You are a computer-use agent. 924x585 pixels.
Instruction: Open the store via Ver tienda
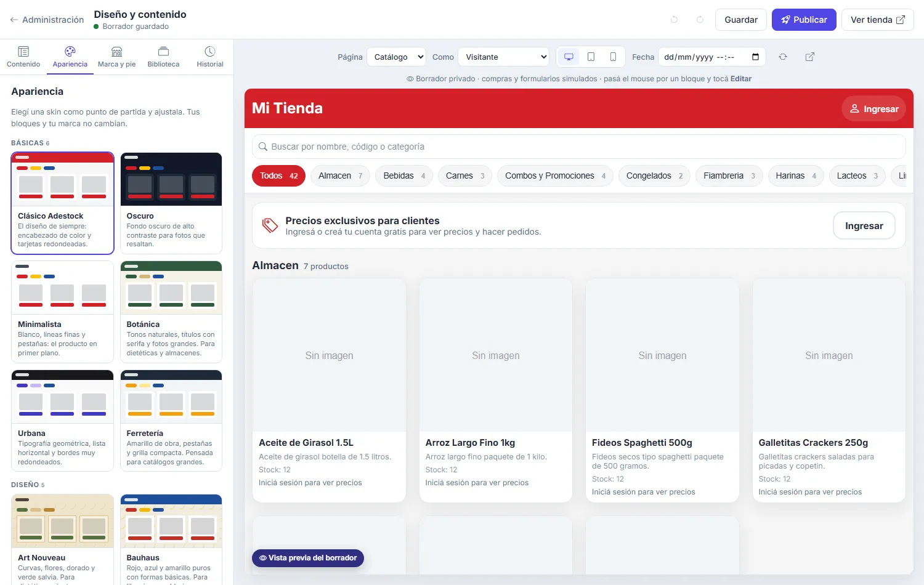pyautogui.click(x=878, y=20)
